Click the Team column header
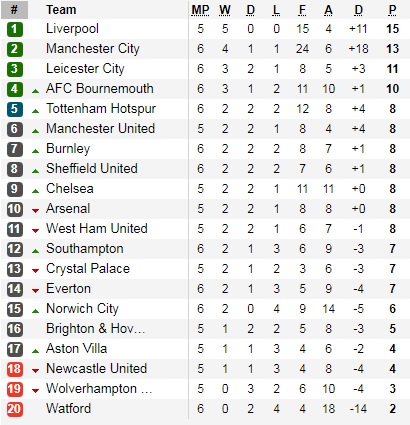The width and height of the screenshot is (410, 425). point(61,10)
